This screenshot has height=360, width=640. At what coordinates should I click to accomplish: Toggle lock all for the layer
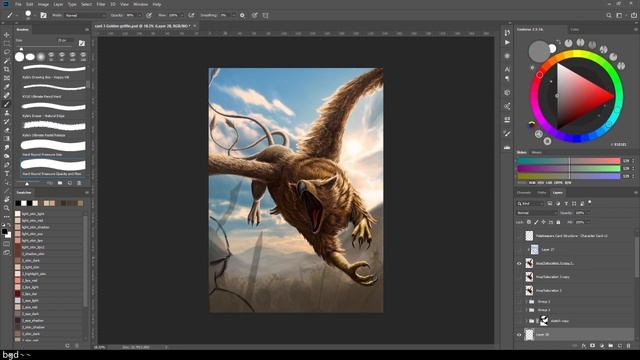558,222
